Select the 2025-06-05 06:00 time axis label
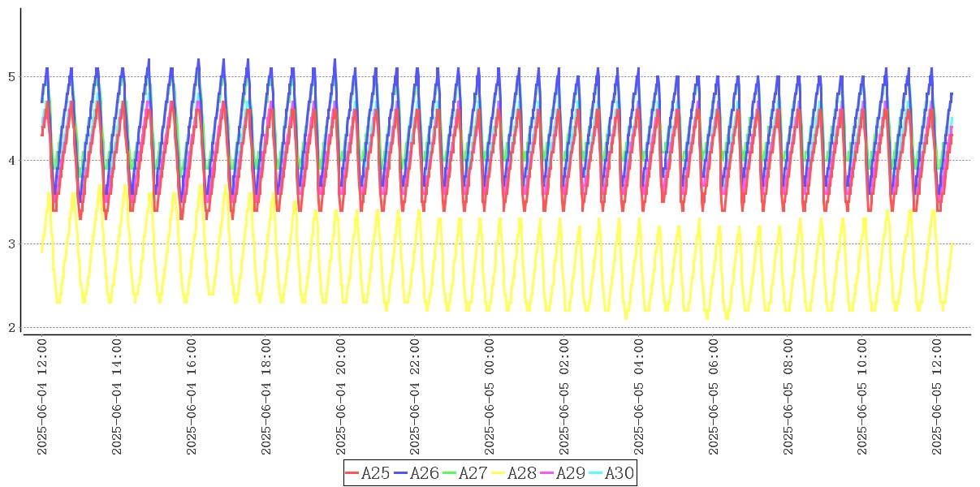980x487 pixels. 714,398
